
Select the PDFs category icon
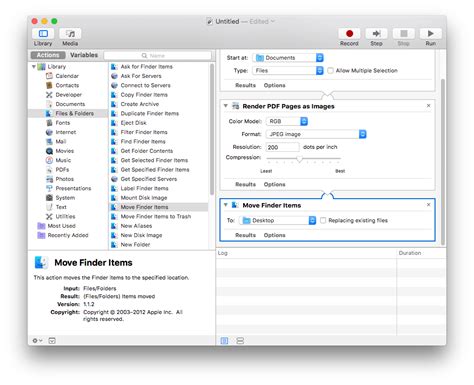point(49,169)
